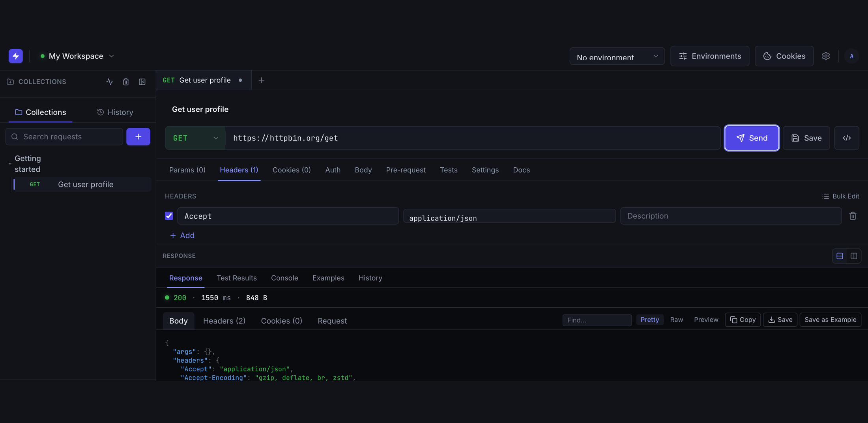This screenshot has width=868, height=423.
Task: Open the Examples tab
Action: (328, 278)
